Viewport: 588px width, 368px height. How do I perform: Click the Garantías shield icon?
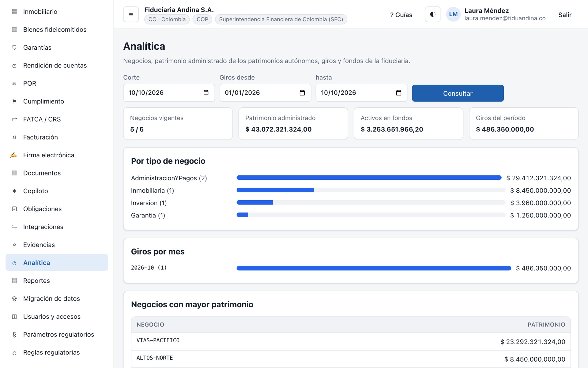click(14, 48)
